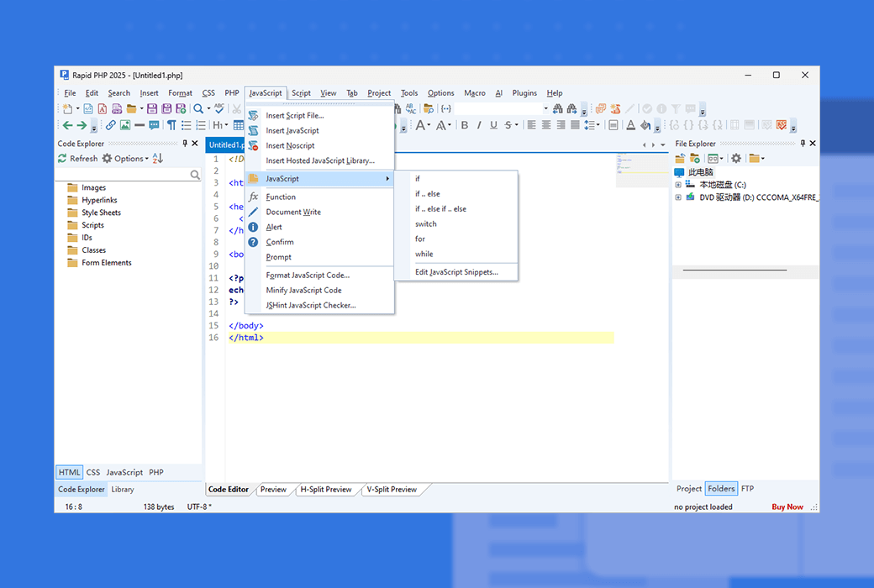The height and width of the screenshot is (588, 874).
Task: Close the Code Explorer panel
Action: (195, 144)
